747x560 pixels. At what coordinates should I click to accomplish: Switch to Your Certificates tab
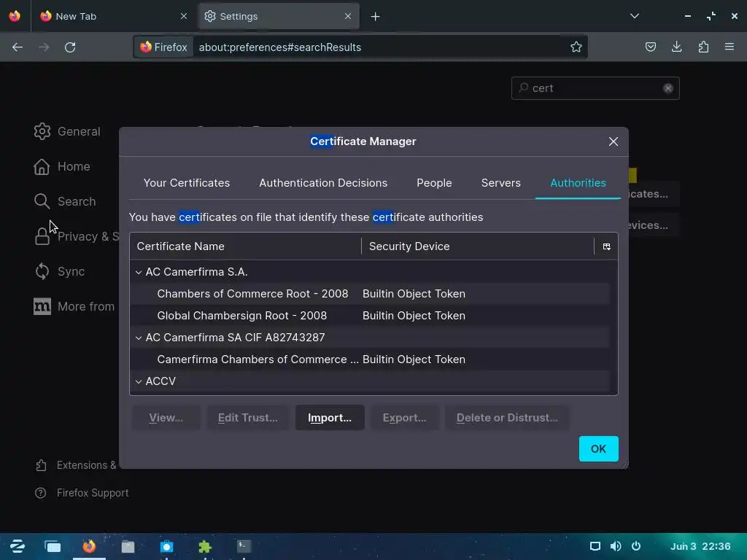click(187, 183)
